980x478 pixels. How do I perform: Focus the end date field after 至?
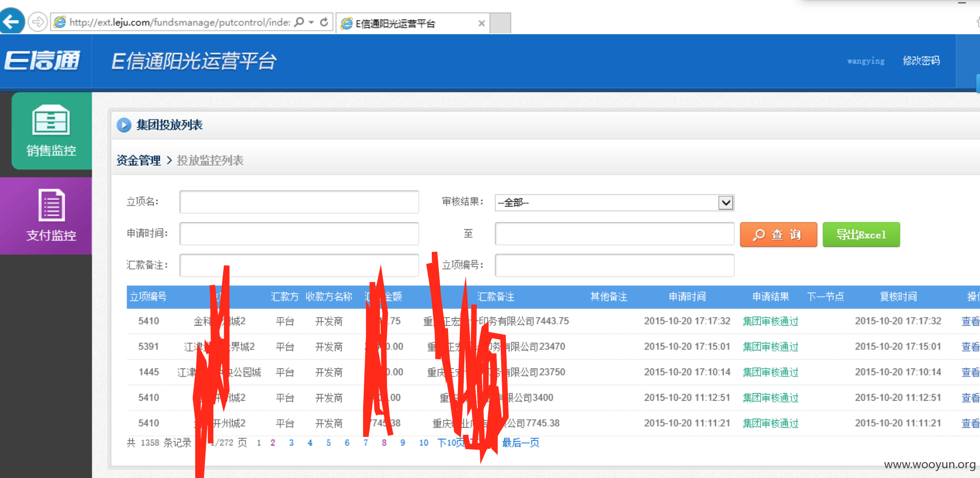[614, 233]
